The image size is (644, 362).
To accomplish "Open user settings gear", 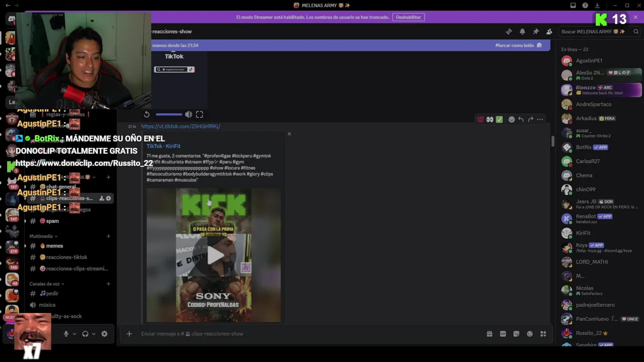I will point(104,334).
